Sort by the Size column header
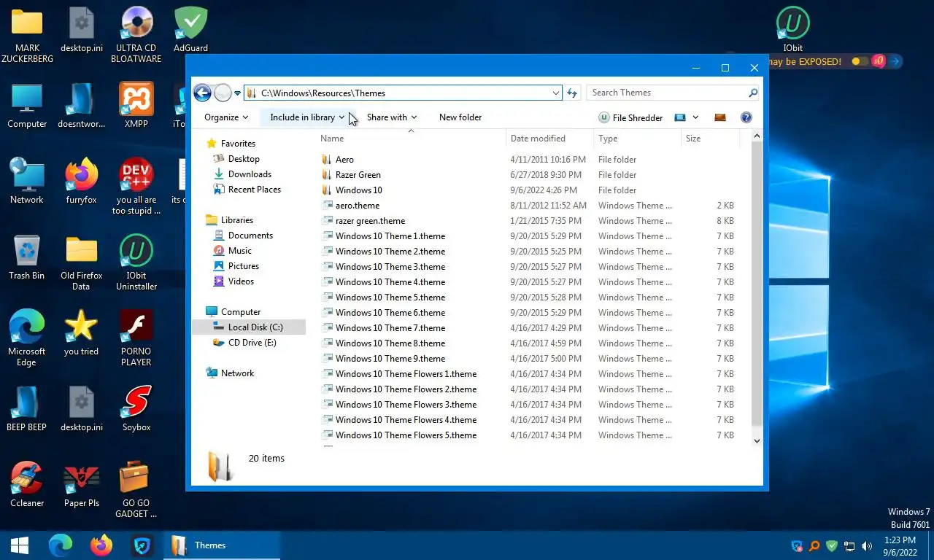 710,139
